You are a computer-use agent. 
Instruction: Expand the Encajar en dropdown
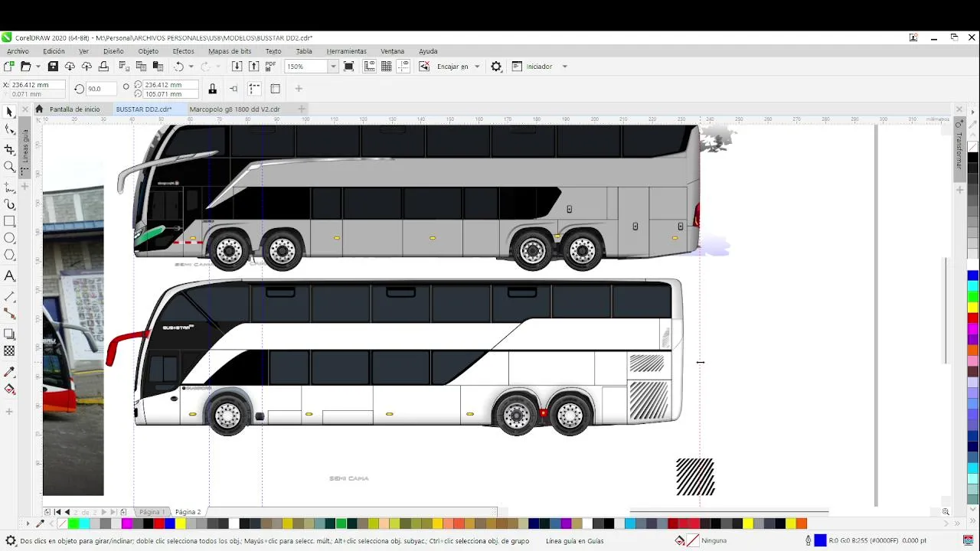point(476,67)
